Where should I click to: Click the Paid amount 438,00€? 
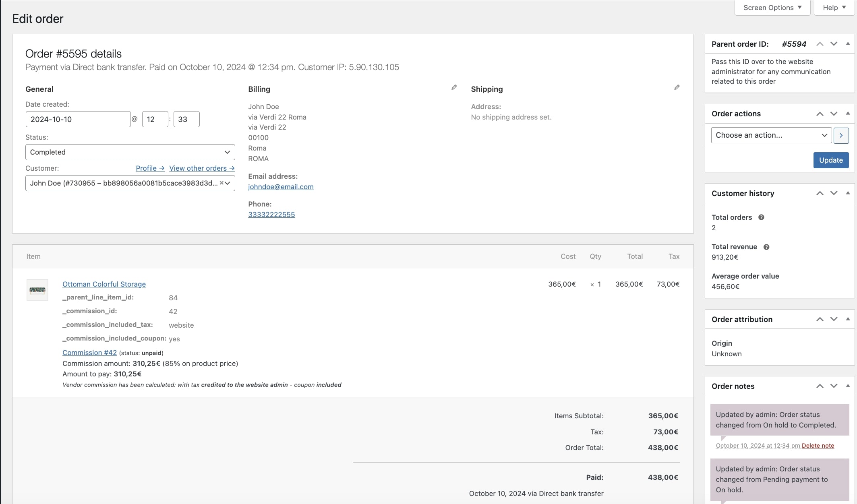click(x=663, y=477)
